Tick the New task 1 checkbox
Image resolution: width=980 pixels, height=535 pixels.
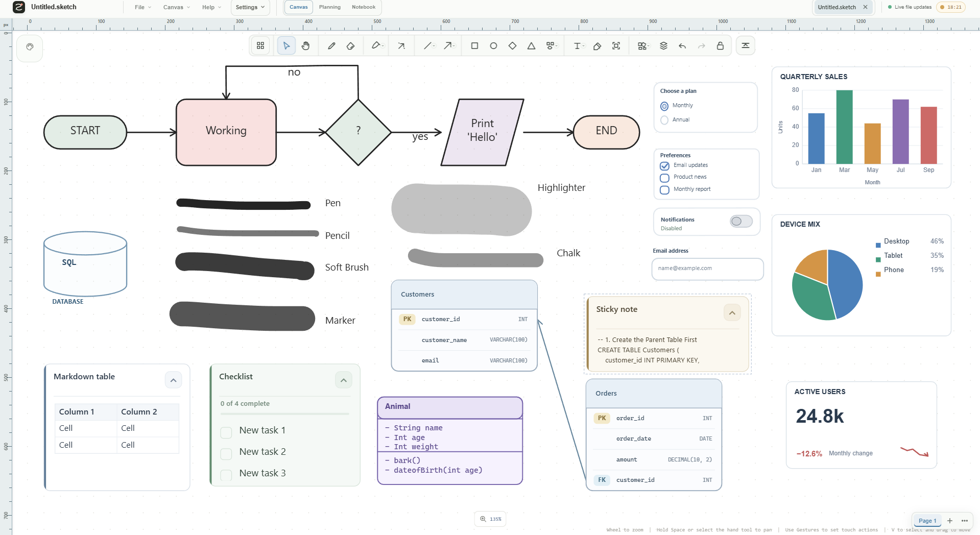tap(226, 432)
